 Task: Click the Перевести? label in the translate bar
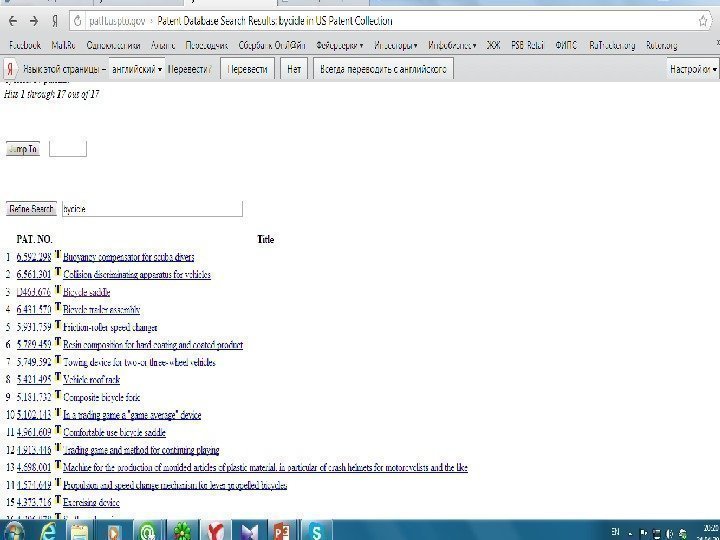(x=190, y=69)
